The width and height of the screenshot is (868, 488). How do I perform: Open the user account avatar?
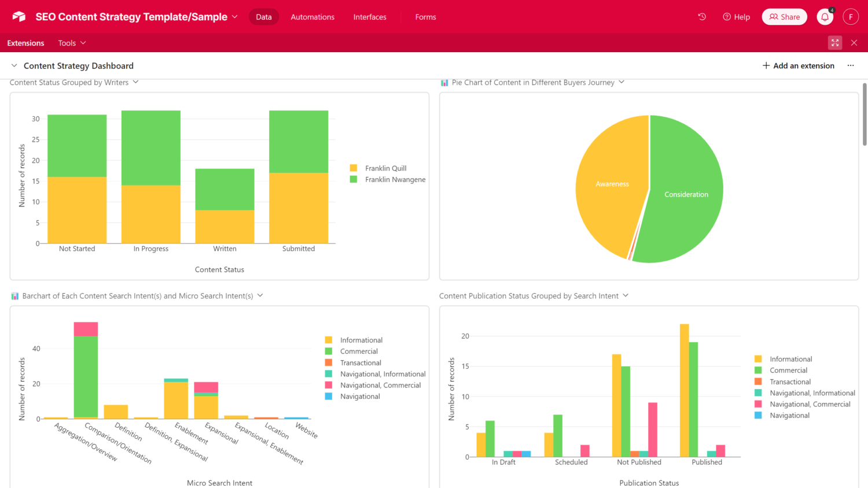[850, 17]
